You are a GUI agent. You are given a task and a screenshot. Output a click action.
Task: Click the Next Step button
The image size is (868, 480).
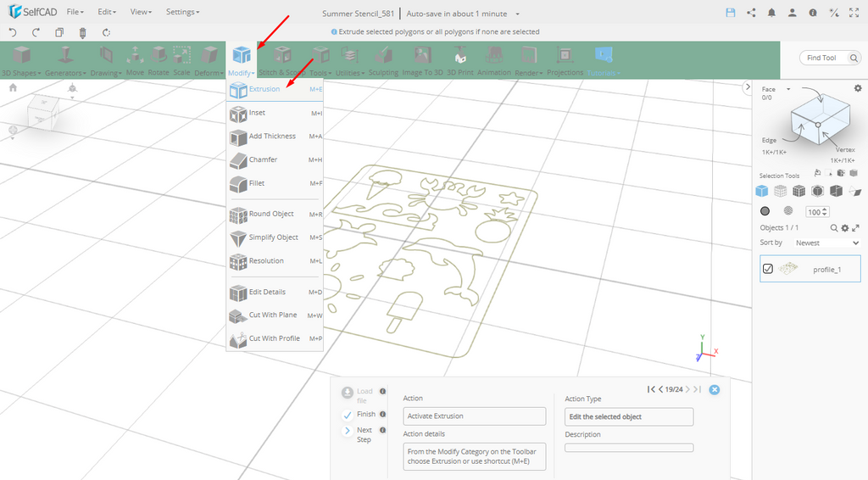coord(359,434)
